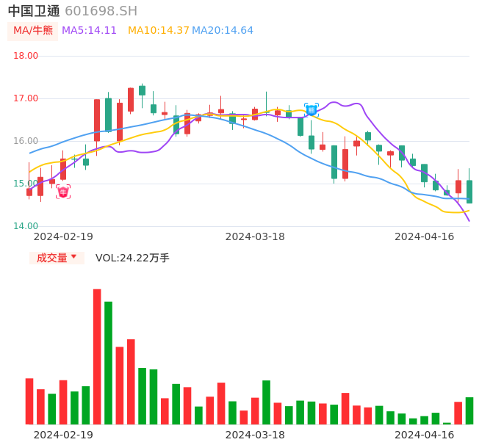Click the tallest red volume bar
Screen dimensions: 504x445
97,357
